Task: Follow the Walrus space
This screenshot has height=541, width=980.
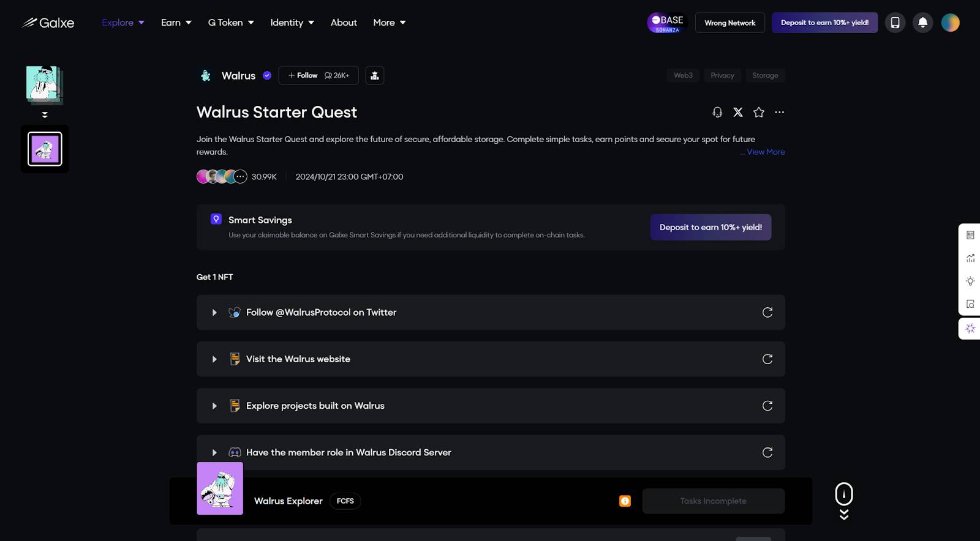Action: [303, 75]
